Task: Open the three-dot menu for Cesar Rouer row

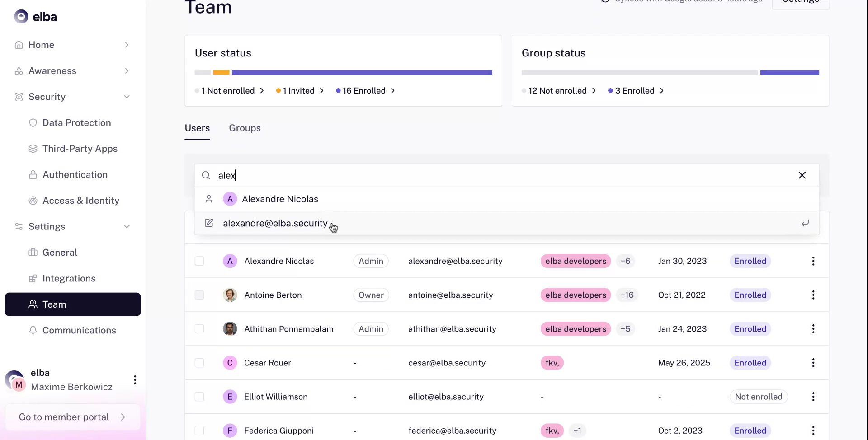Action: 813,363
